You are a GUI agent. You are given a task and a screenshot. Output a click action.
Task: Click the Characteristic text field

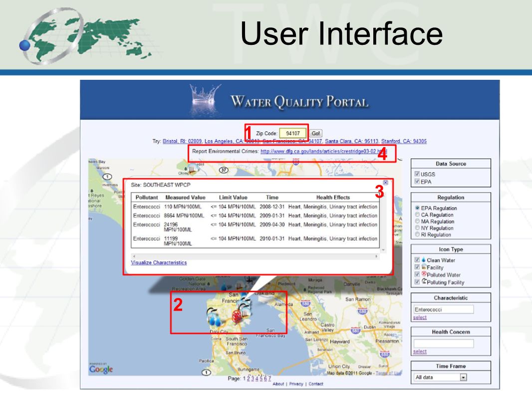444,309
